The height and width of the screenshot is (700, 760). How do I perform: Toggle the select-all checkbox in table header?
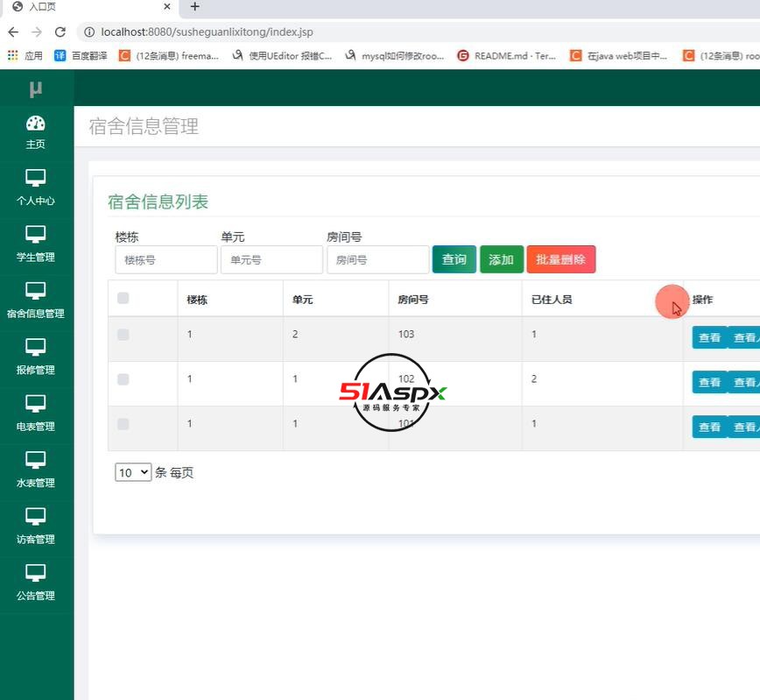point(123,298)
